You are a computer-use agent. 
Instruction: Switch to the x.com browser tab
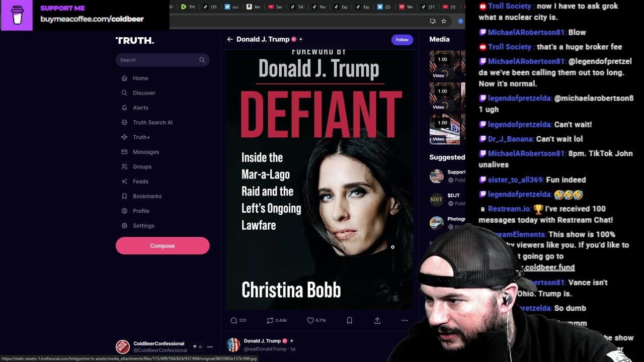point(232,7)
